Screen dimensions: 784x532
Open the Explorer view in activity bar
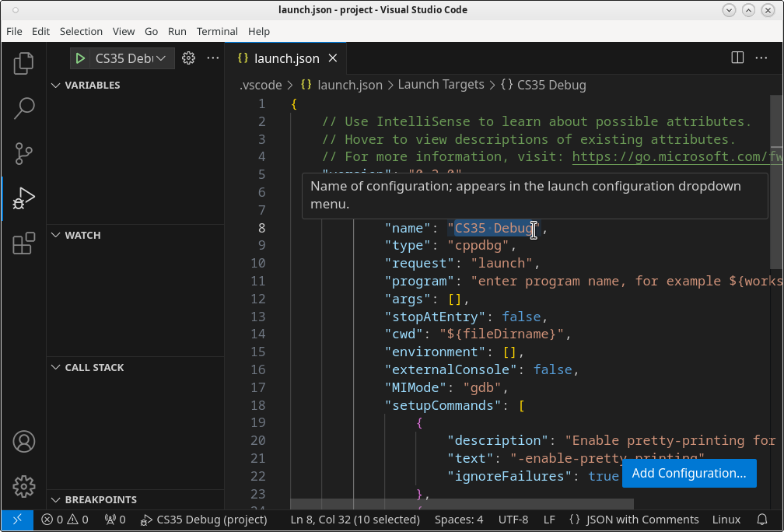[23, 63]
